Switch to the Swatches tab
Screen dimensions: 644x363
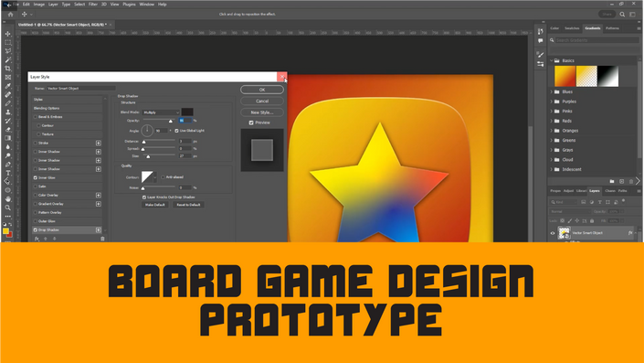point(572,28)
